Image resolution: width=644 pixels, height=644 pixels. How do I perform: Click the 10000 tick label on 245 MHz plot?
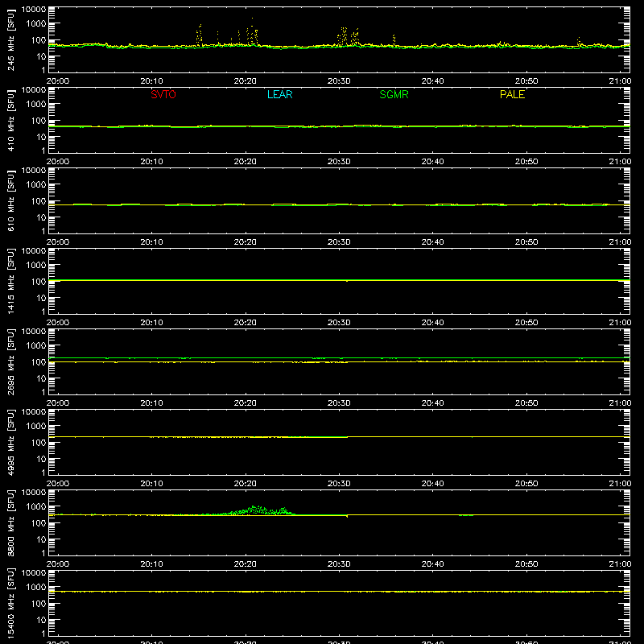[x=34, y=10]
